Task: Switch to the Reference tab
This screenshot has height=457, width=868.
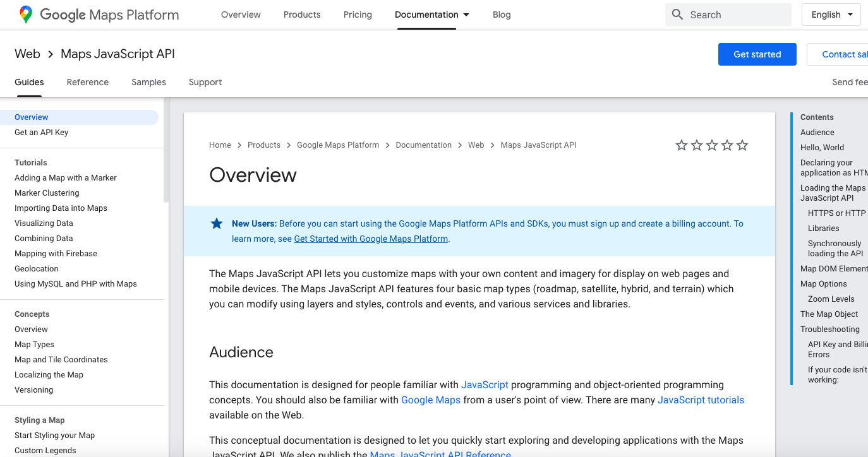Action: [88, 82]
